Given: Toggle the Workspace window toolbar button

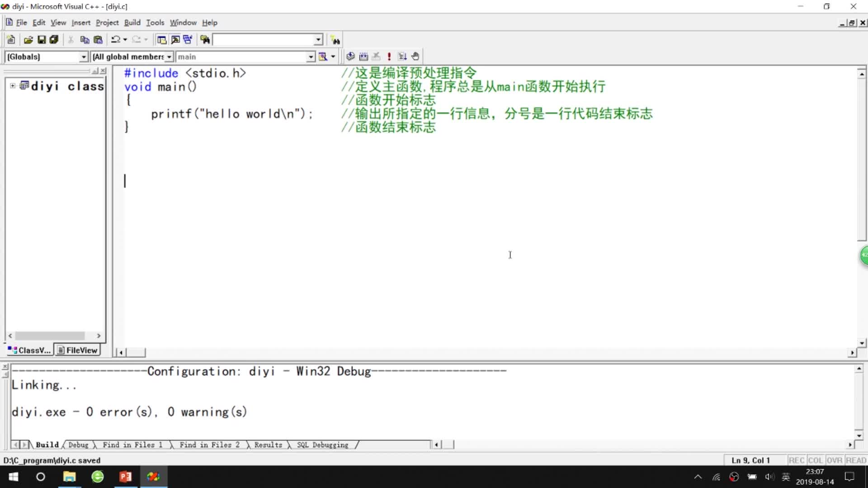Looking at the screenshot, I should click(161, 40).
